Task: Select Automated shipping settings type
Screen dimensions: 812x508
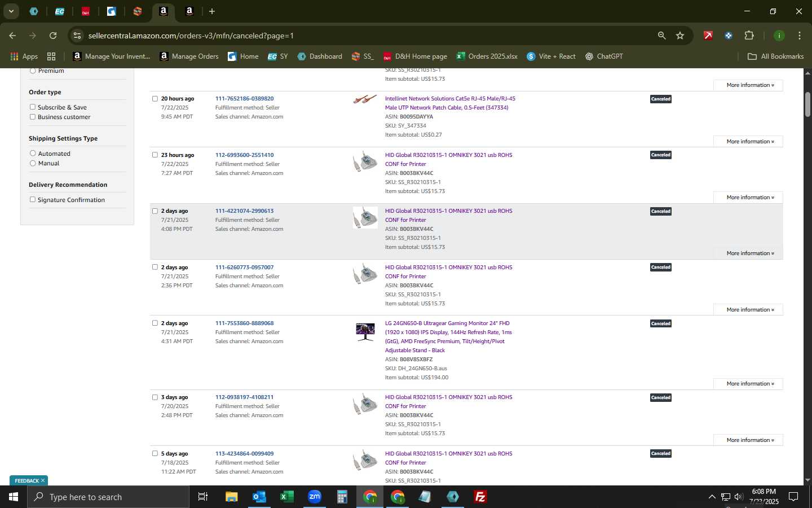Action: coord(33,154)
